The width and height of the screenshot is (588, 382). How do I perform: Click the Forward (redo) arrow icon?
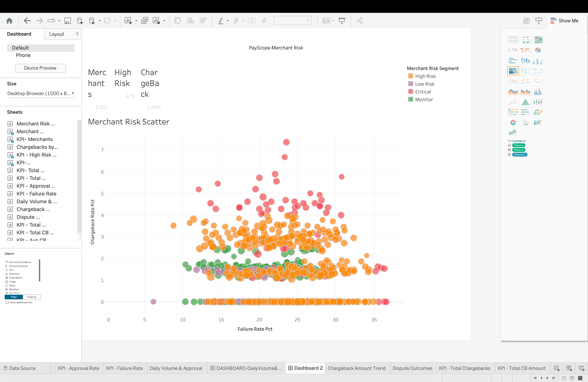coord(39,21)
